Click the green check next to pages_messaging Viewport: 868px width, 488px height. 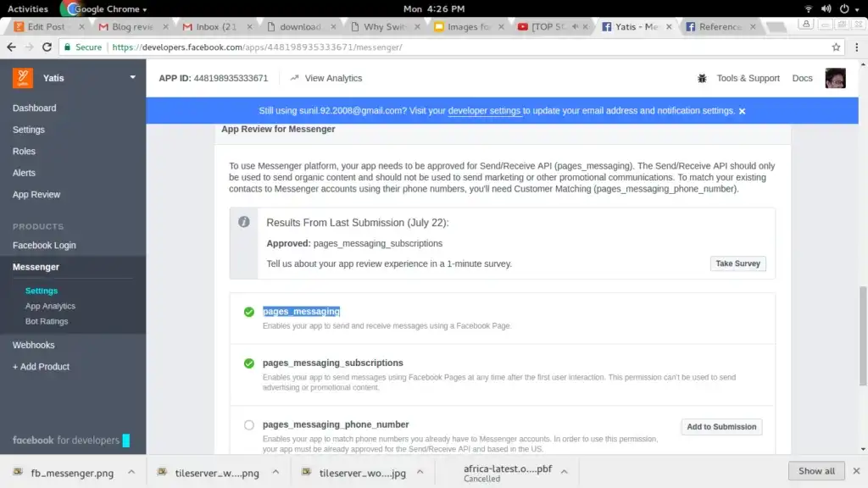coord(249,312)
